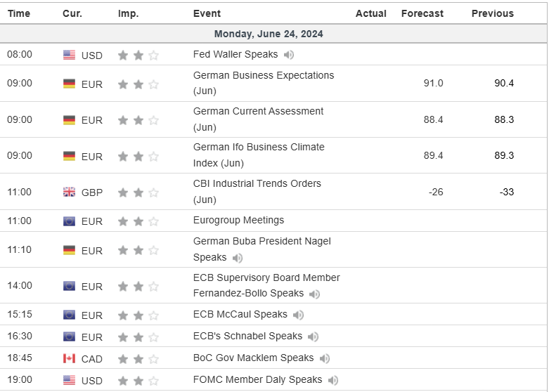Click speaker icon next to Schnabel Speaks
549x392 pixels.
coord(313,337)
